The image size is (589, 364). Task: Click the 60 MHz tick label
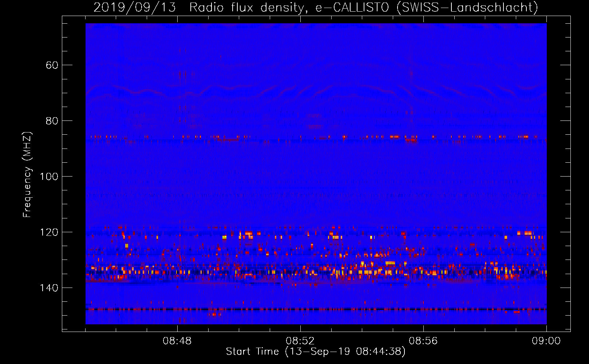[52, 65]
